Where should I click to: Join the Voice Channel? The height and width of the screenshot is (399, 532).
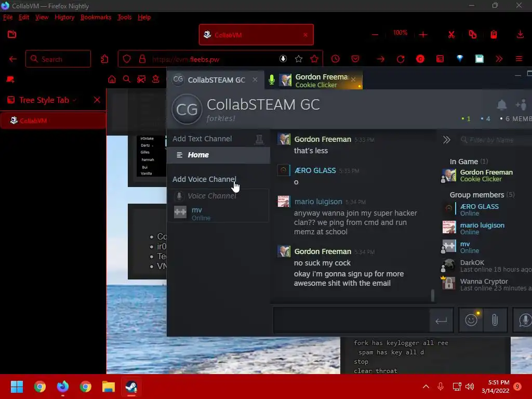[x=212, y=196]
